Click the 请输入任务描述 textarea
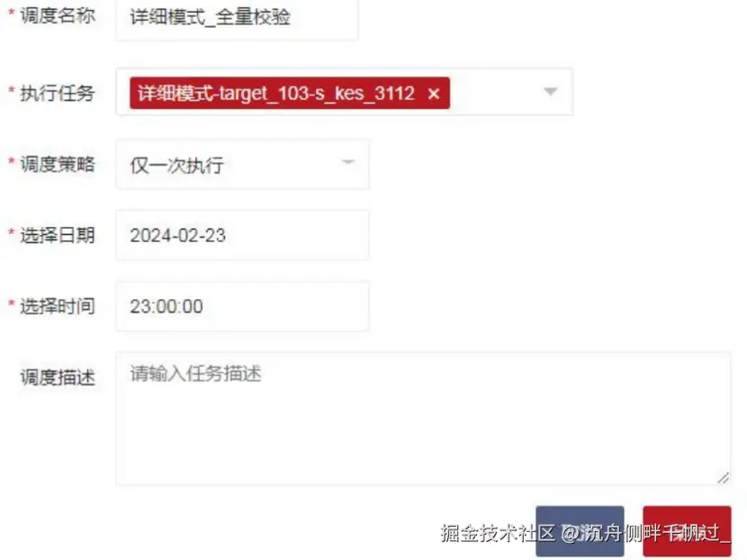Image resolution: width=747 pixels, height=560 pixels. 423,419
